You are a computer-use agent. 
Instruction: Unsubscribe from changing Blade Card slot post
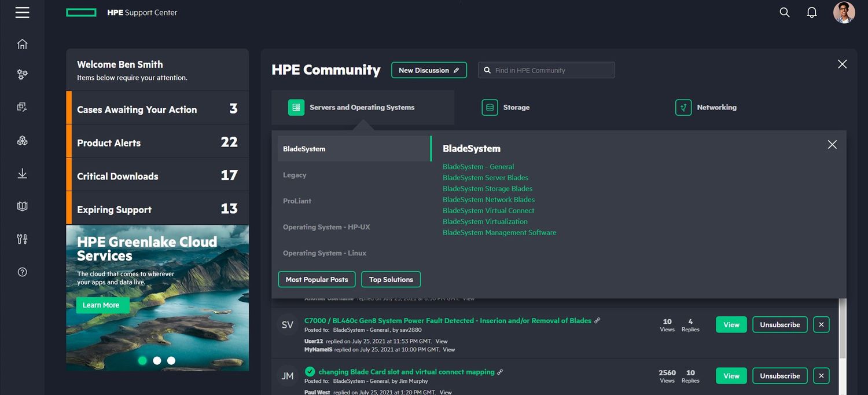coord(780,376)
